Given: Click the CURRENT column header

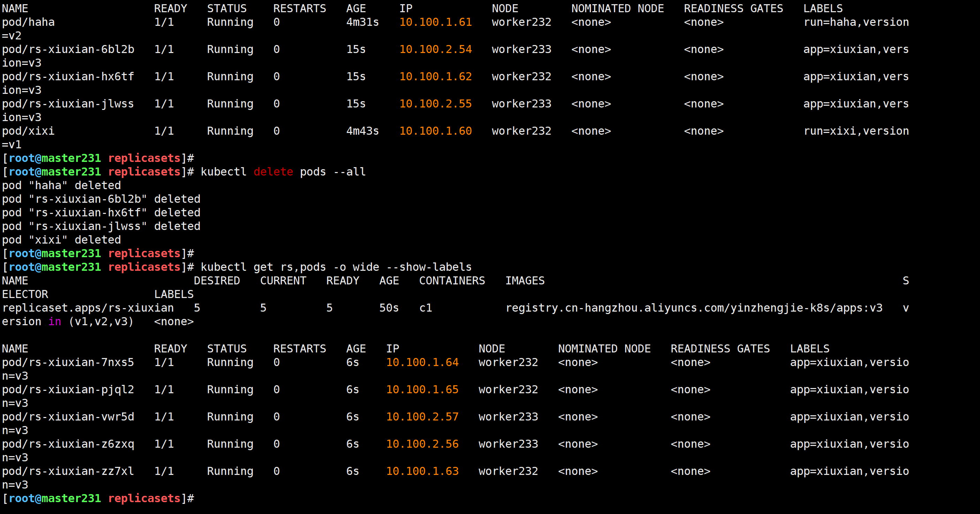Looking at the screenshot, I should click(x=283, y=281).
